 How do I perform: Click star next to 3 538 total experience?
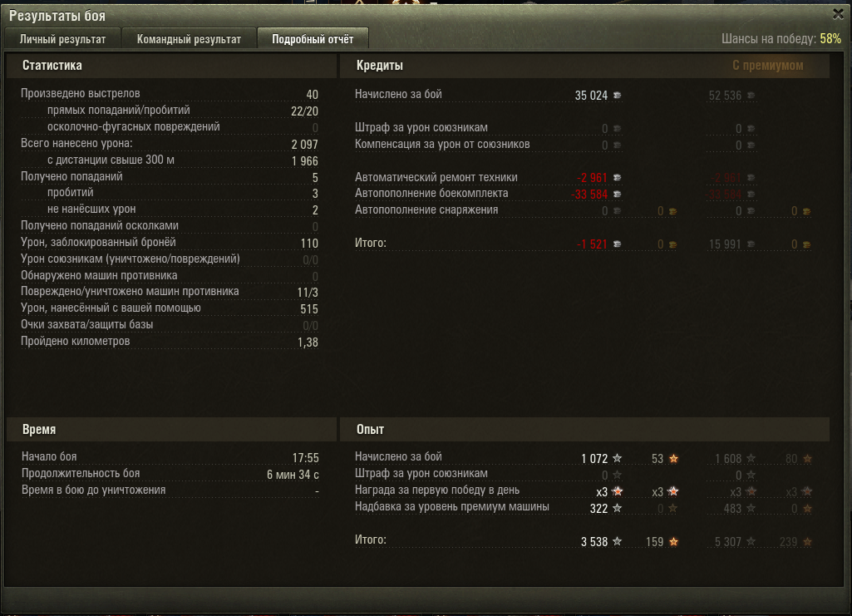point(618,541)
